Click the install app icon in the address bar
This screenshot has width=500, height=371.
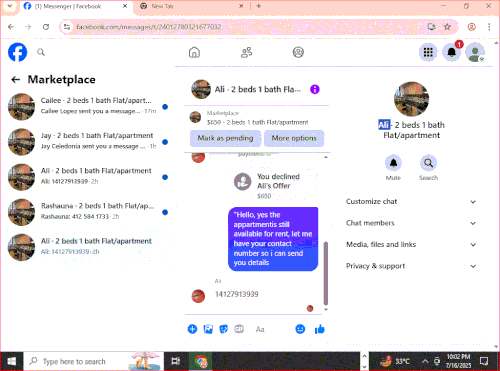432,27
